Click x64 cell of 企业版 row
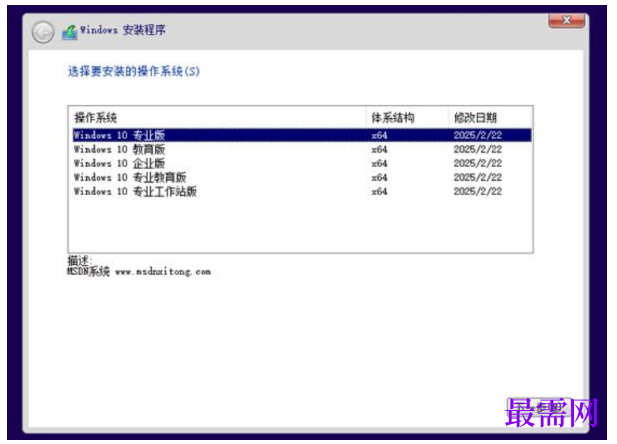Image resolution: width=617 pixels, height=444 pixels. [379, 164]
